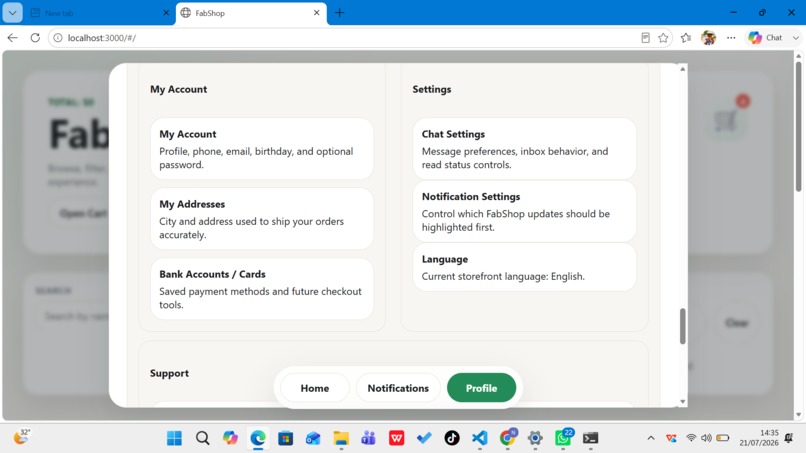Click the site information icon in address bar
The image size is (806, 453).
point(58,38)
